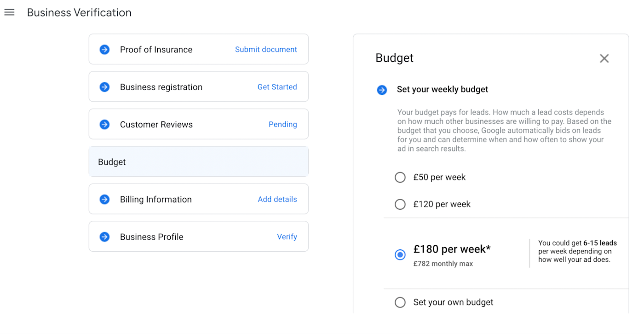The height and width of the screenshot is (334, 644).
Task: Click the Get Started link
Action: coord(277,87)
